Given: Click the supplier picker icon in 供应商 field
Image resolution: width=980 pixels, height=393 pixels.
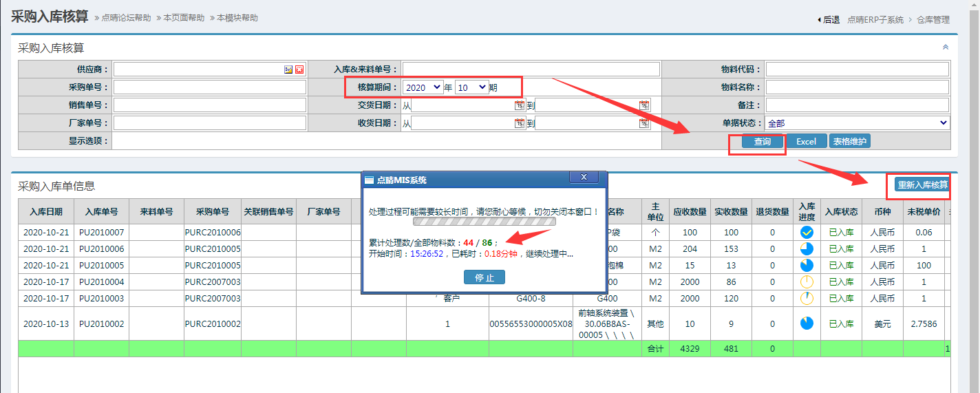Looking at the screenshot, I should click(x=288, y=70).
